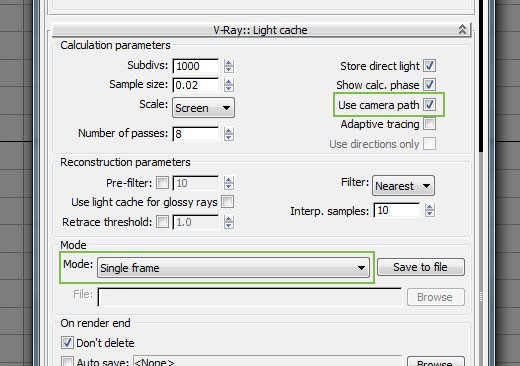
Task: Click the File path input field
Action: [250, 297]
